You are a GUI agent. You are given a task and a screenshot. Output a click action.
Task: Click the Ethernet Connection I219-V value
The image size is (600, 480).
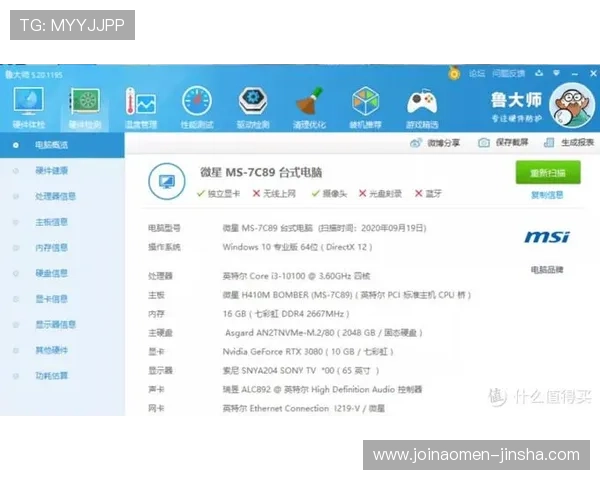[303, 409]
